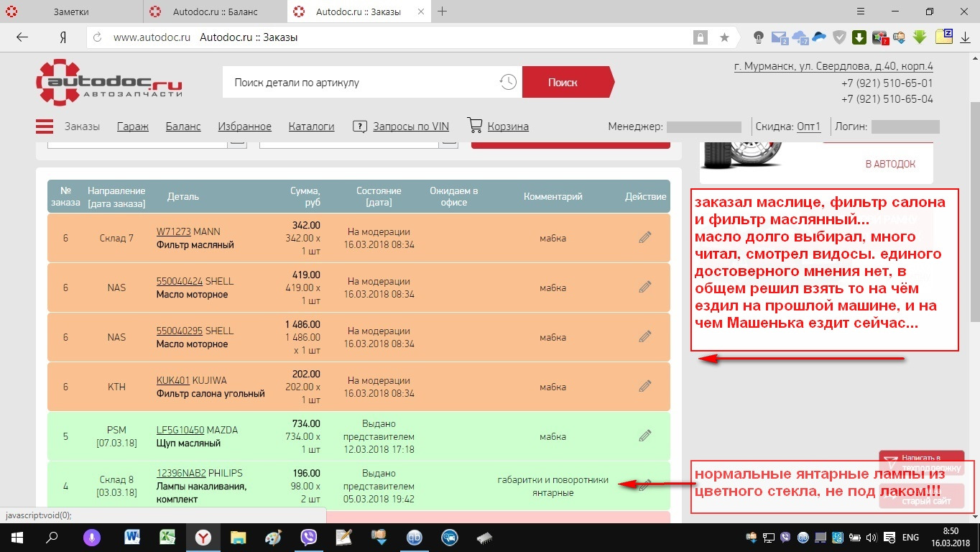Switch to Autodoc.ru :: Баланс tab

pyautogui.click(x=216, y=11)
